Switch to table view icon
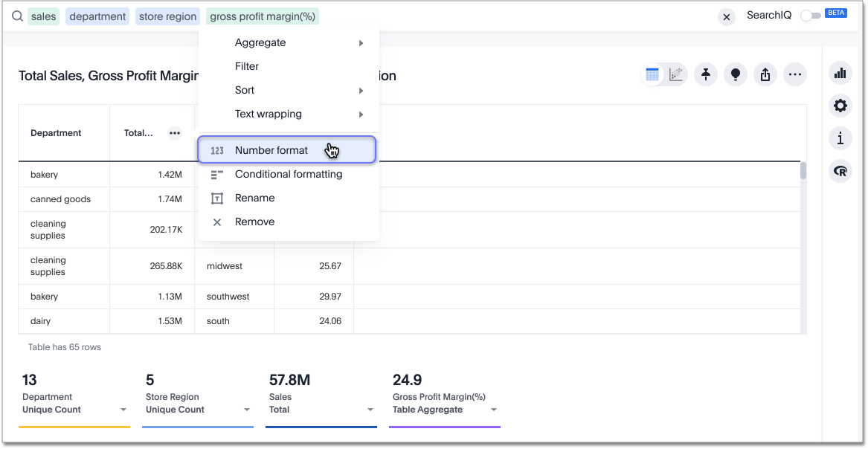The height and width of the screenshot is (449, 868). (652, 74)
